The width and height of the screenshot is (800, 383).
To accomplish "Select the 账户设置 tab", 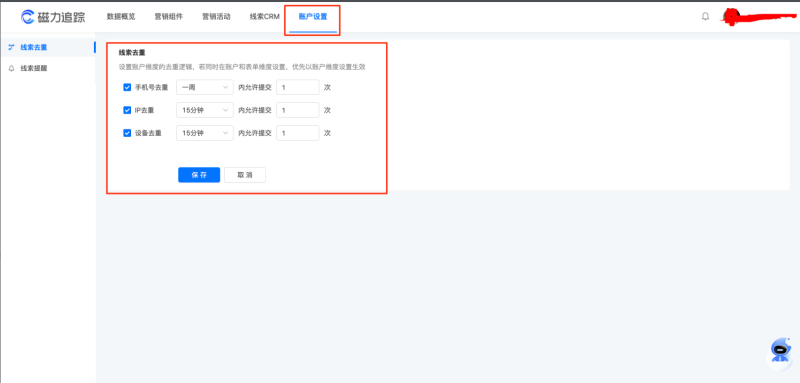I will point(313,17).
